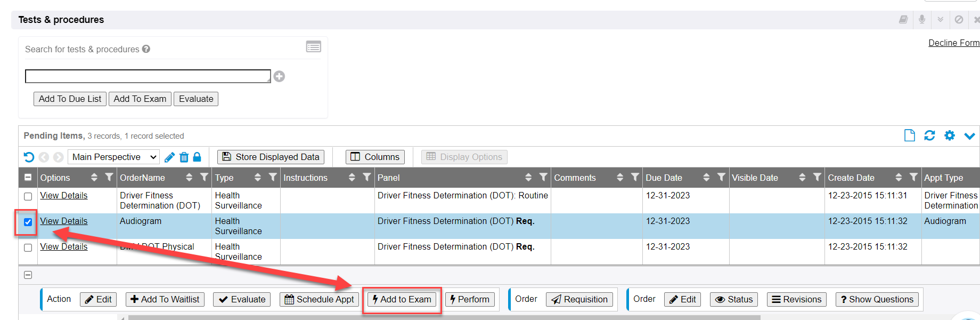Open the Main Perspective dropdown
Image resolution: width=980 pixels, height=320 pixels.
tap(114, 157)
